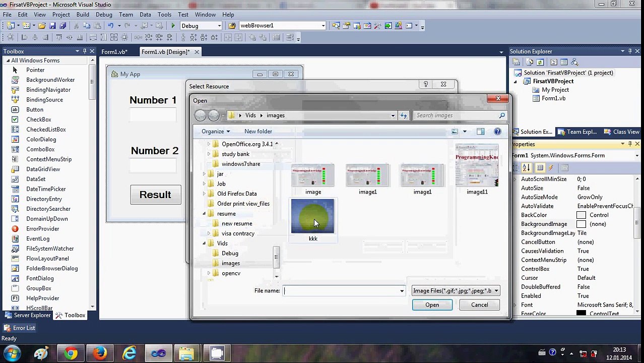
Task: Open the webBrowser1 find combo box
Action: 323,26
